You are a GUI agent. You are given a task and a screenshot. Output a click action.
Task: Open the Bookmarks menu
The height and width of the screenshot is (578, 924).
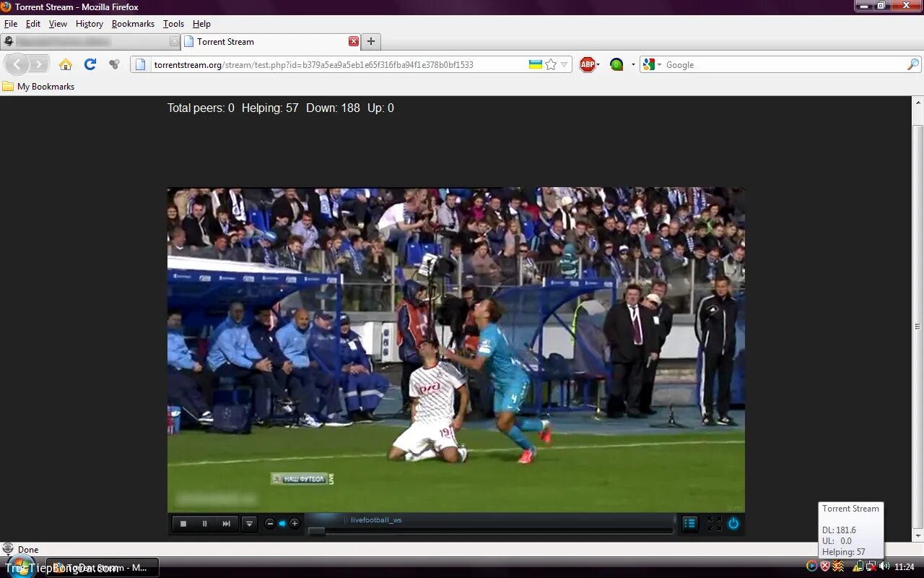pyautogui.click(x=133, y=24)
